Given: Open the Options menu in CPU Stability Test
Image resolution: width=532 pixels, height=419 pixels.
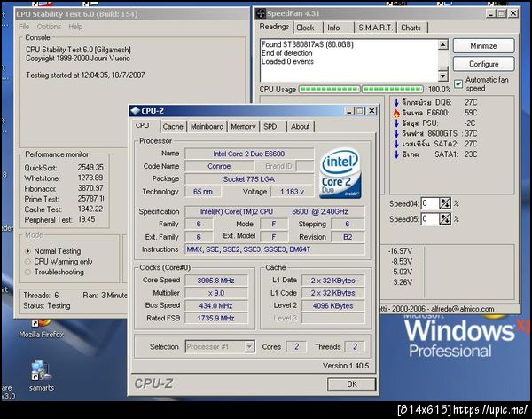Looking at the screenshot, I should click(49, 27).
